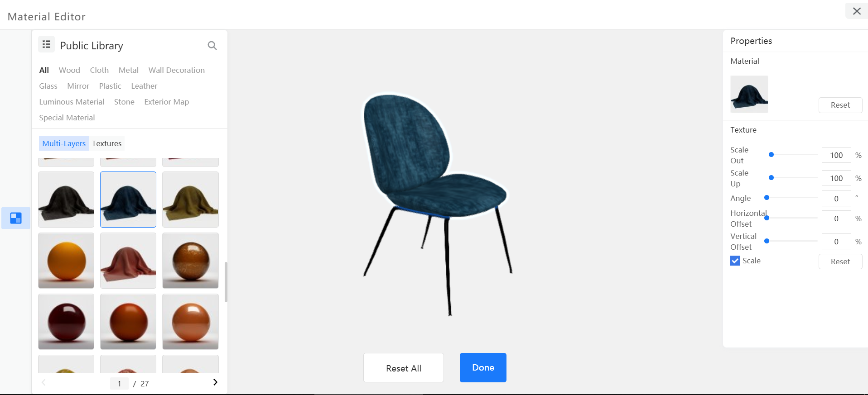Screen dimensions: 868x395
Task: Go to next page of materials
Action: coord(215,382)
